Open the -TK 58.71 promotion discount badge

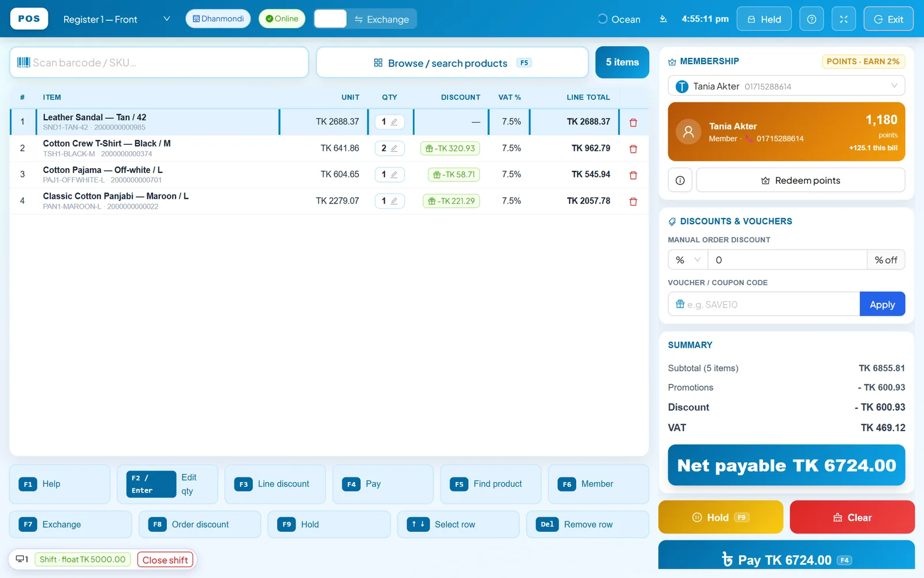(x=454, y=175)
